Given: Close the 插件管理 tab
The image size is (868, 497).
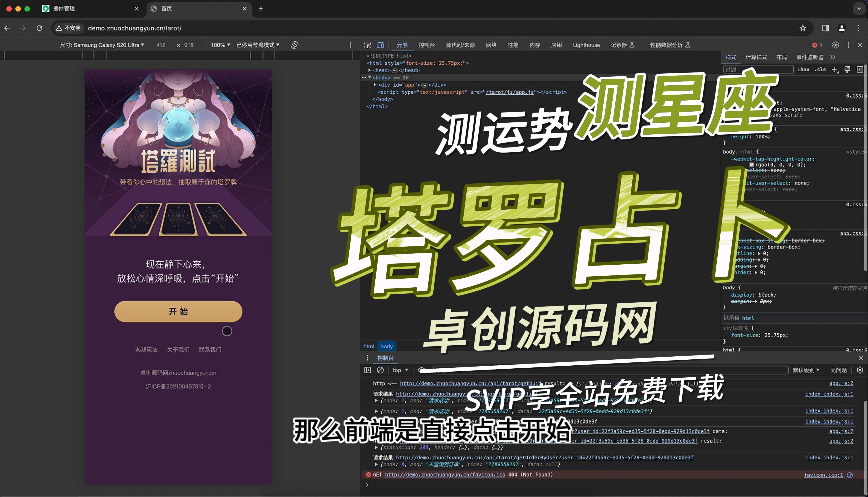Looking at the screenshot, I should (137, 9).
